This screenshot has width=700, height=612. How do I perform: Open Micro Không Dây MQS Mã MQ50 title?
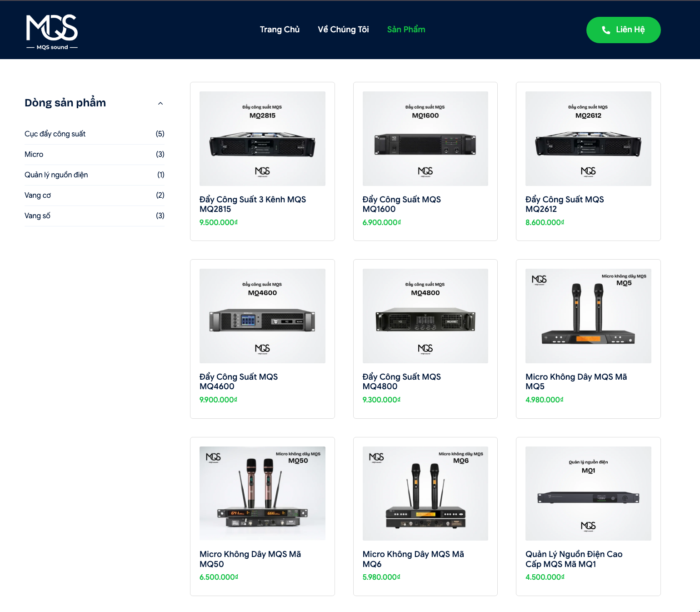click(250, 559)
